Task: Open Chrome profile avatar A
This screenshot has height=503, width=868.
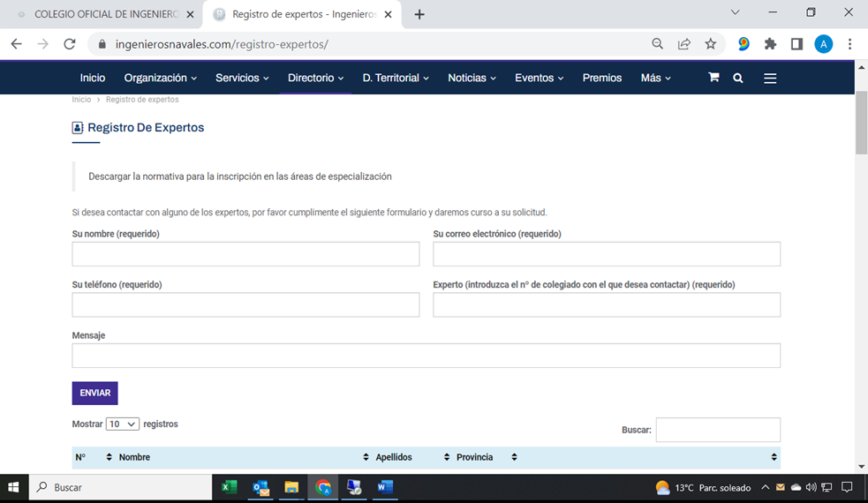Action: [823, 44]
